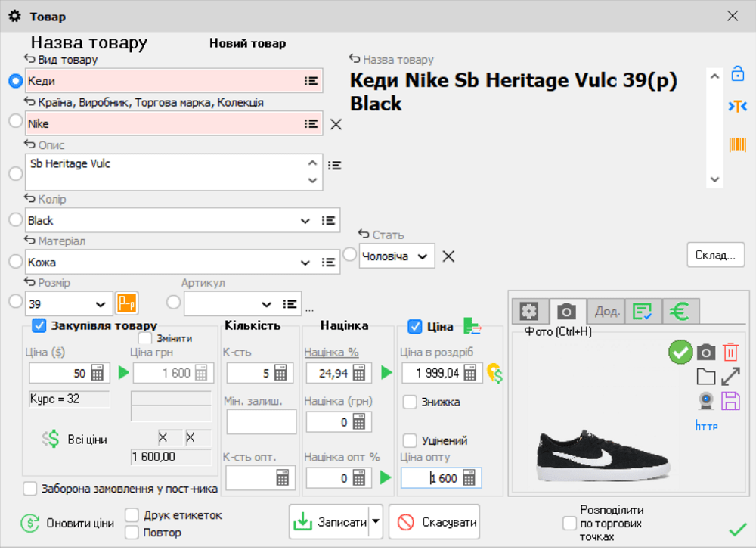Expand the Колір dropdown

click(305, 221)
